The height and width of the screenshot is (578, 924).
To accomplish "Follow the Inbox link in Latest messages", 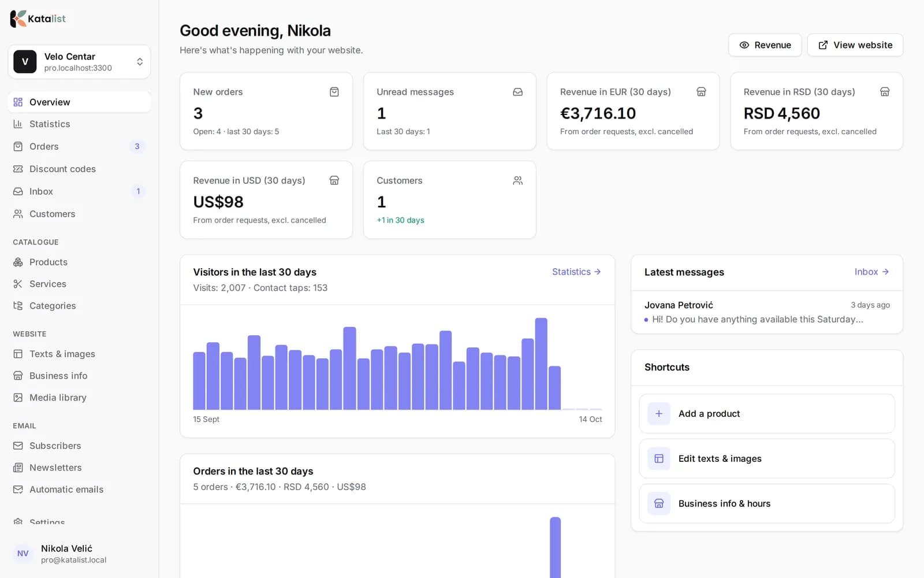I will coord(872,272).
